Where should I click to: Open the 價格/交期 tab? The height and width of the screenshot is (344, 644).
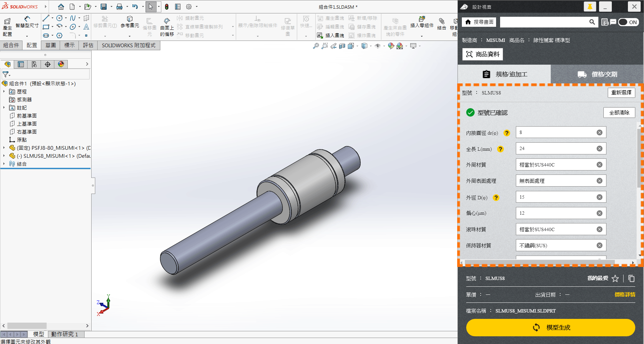click(597, 74)
